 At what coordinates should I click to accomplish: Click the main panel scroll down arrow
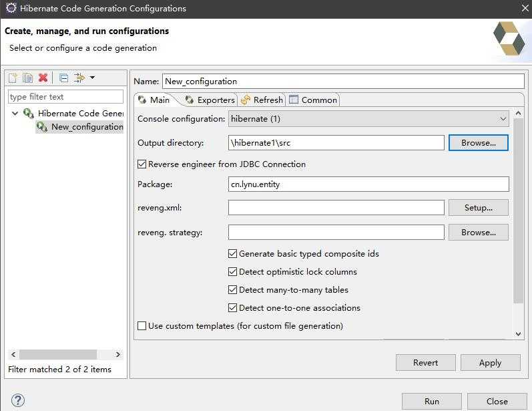518,334
